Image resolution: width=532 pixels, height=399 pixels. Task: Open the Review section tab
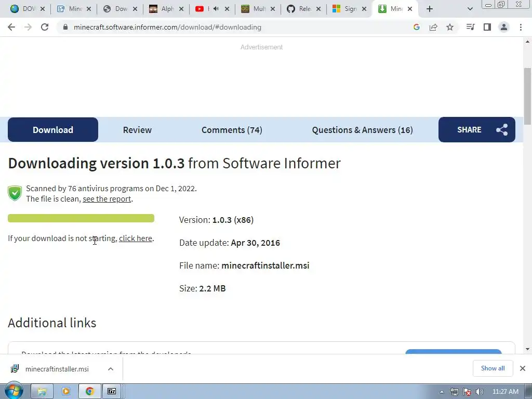click(x=137, y=129)
